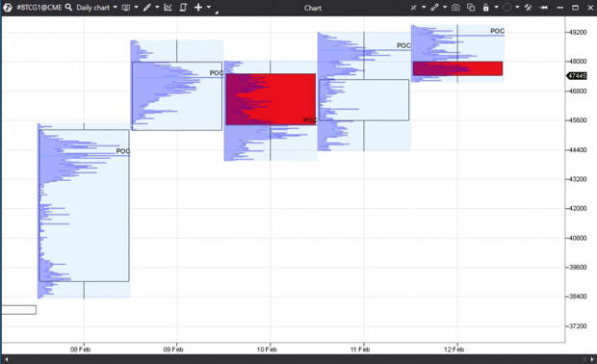Image resolution: width=597 pixels, height=364 pixels.
Task: Expand the lock options dropdown arrow
Action: (x=496, y=7)
